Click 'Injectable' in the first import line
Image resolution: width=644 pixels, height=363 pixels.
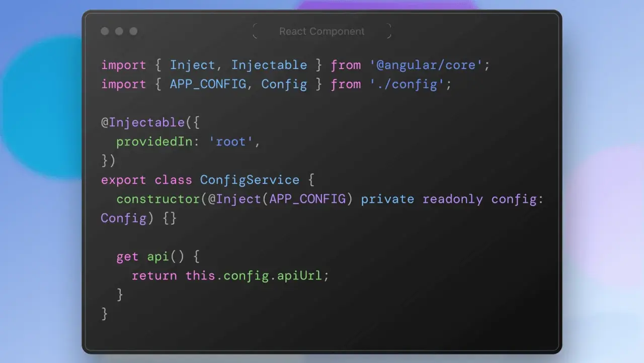pyautogui.click(x=269, y=65)
